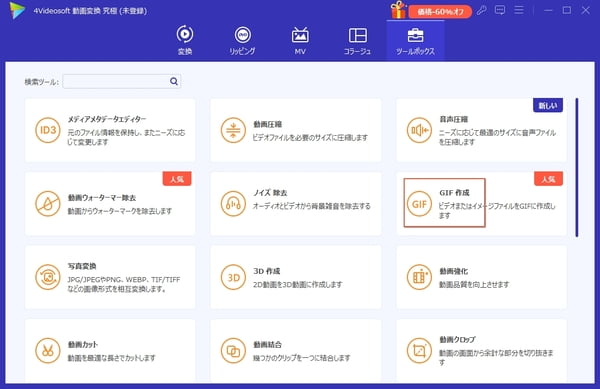
Task: Launch the GIF maker icon
Action: coord(419,203)
